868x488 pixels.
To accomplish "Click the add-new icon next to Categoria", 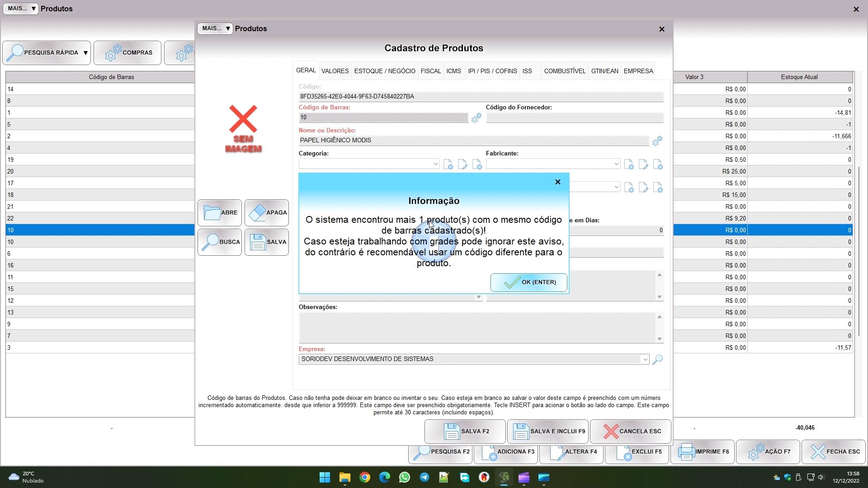I will tap(448, 164).
